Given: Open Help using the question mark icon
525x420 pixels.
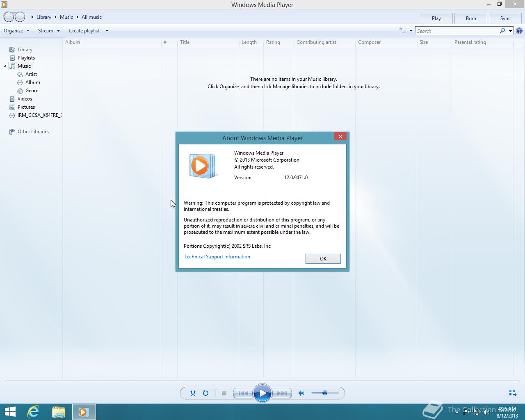Looking at the screenshot, I should coord(519,31).
